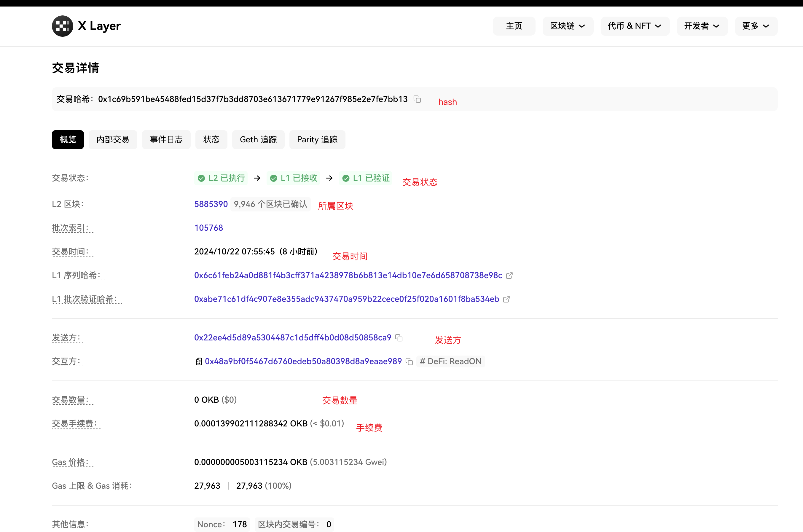Copy the transaction hash
The height and width of the screenshot is (532, 803).
pos(417,99)
